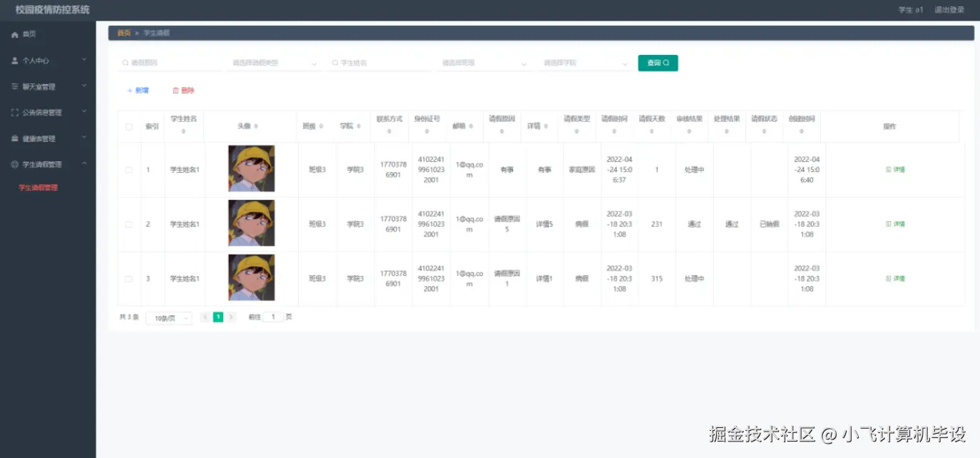Open the 请选择学院 dropdown
Viewport: 980px width, 458px height.
585,63
